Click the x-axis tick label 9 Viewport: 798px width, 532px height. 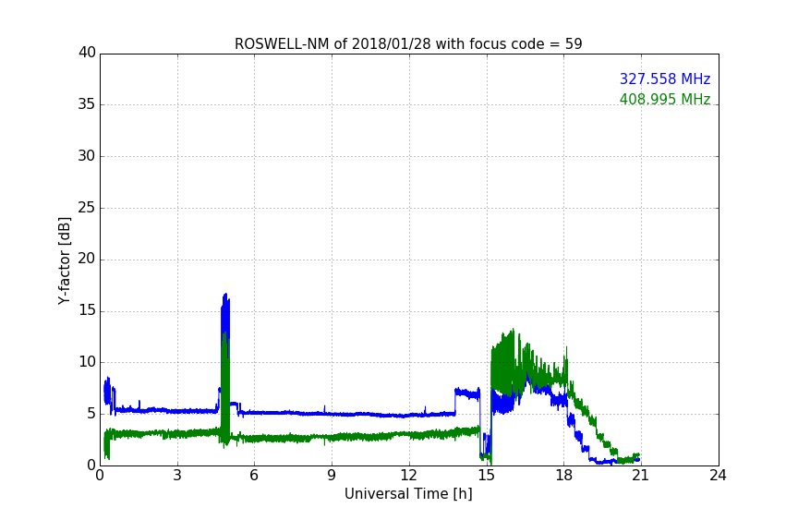point(332,476)
